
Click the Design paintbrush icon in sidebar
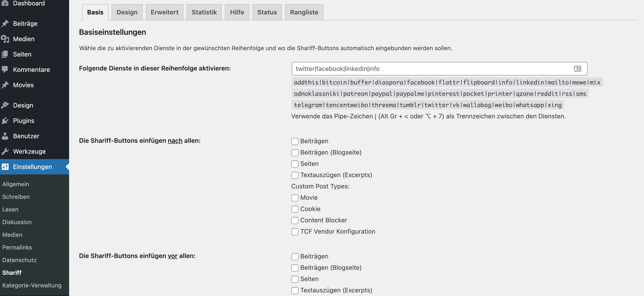coord(5,105)
